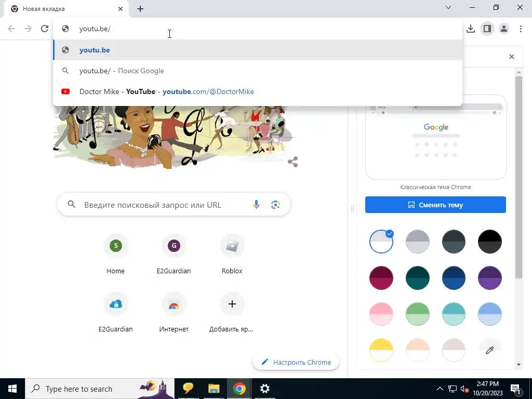Select the peach color swatch

click(418, 350)
